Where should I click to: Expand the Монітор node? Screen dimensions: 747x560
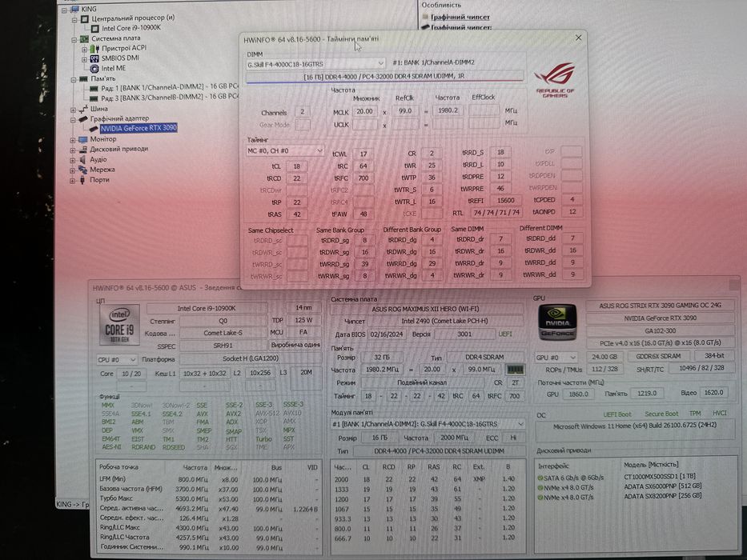73,140
